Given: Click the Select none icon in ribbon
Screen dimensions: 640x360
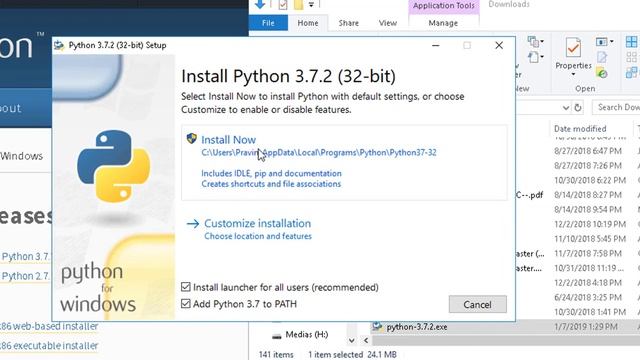Looking at the screenshot, I should pyautogui.click(x=631, y=58).
